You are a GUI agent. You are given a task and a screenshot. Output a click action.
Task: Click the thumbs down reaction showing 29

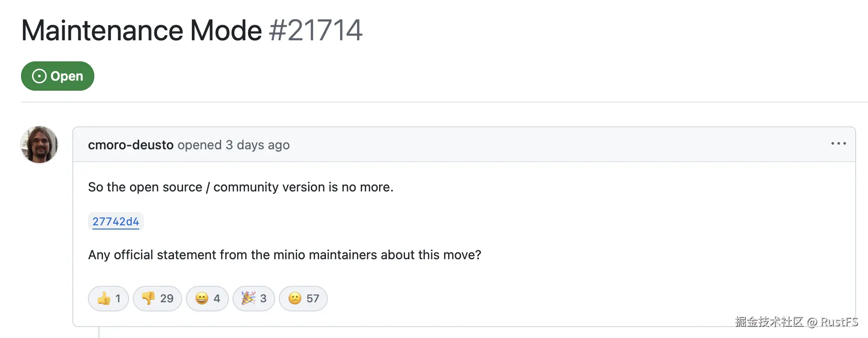pos(157,298)
